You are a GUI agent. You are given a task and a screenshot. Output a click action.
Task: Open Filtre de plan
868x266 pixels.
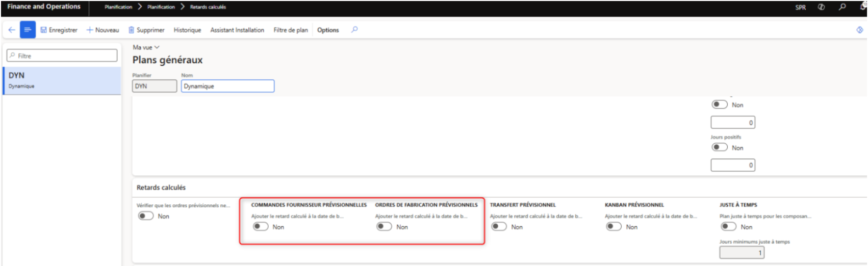291,30
